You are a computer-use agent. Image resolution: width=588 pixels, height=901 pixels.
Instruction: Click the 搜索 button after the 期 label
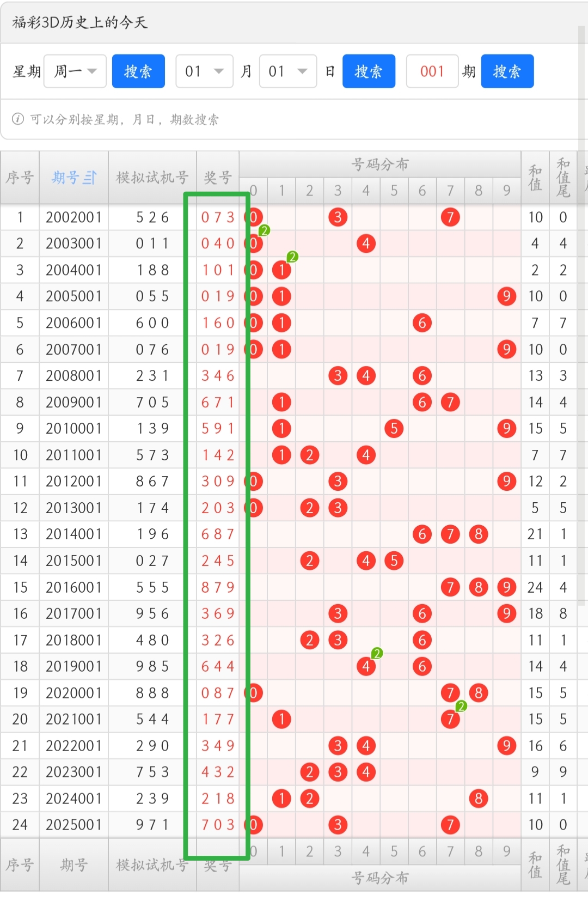pyautogui.click(x=507, y=71)
